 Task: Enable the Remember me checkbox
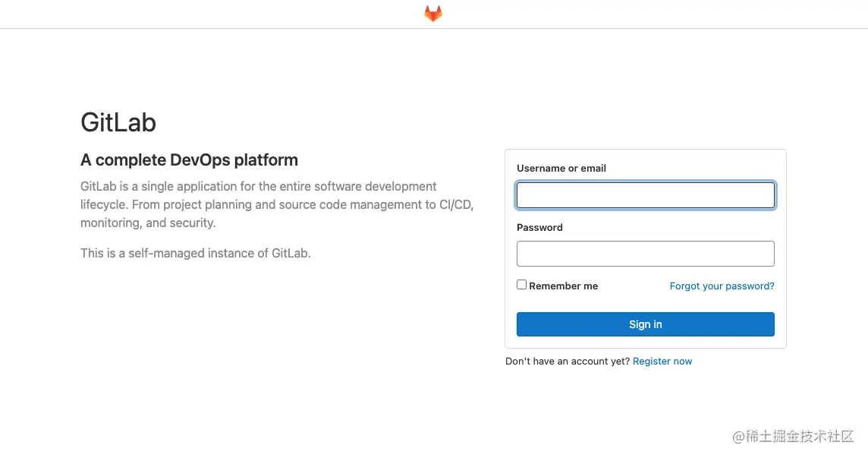521,285
